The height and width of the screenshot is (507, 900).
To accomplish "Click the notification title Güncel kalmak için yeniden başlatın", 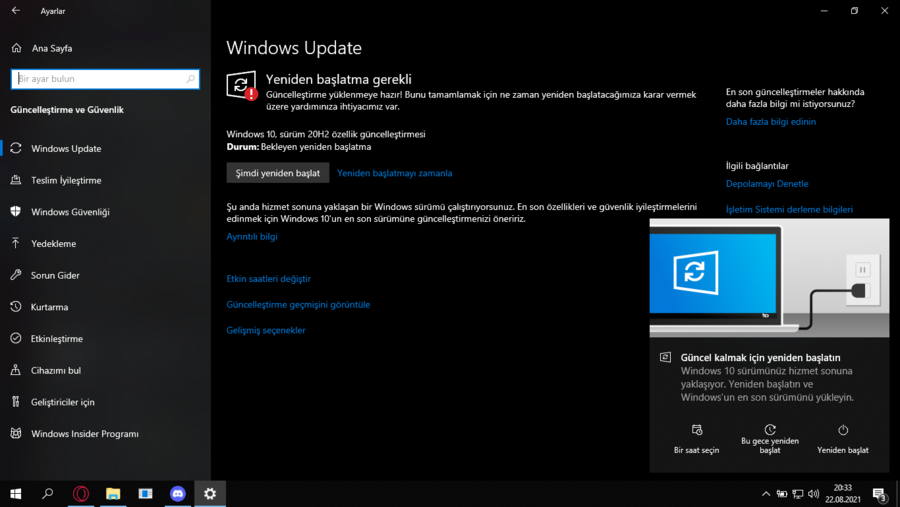I will click(760, 358).
